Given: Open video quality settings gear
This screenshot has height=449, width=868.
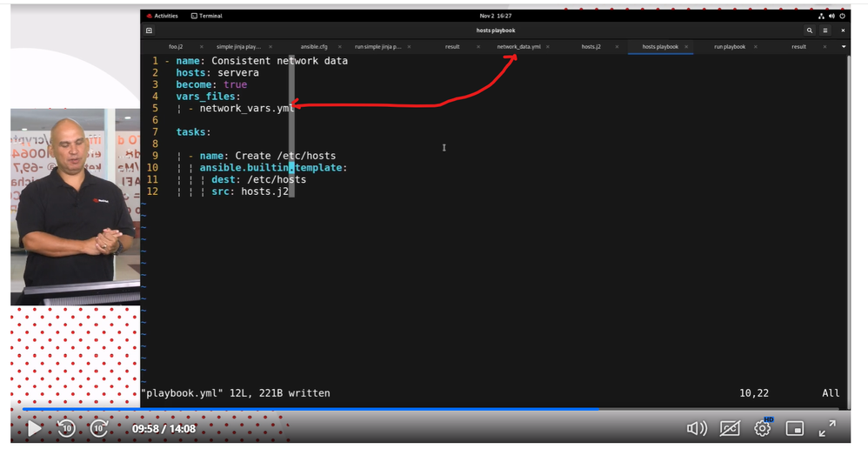Looking at the screenshot, I should (763, 428).
